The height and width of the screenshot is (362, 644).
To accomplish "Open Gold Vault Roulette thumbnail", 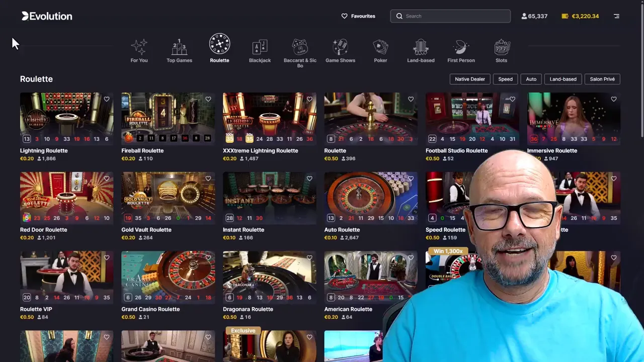I will point(168,198).
